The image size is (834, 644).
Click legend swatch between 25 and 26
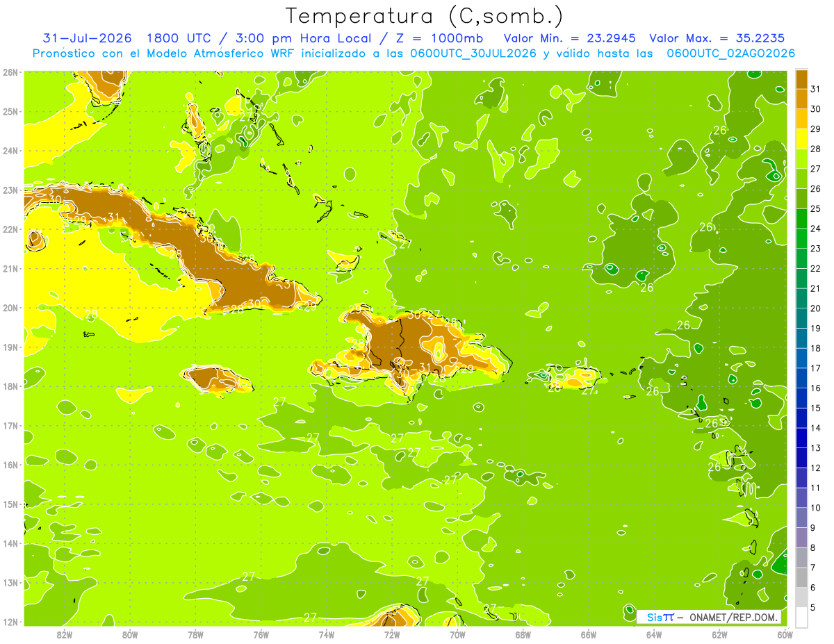801,198
